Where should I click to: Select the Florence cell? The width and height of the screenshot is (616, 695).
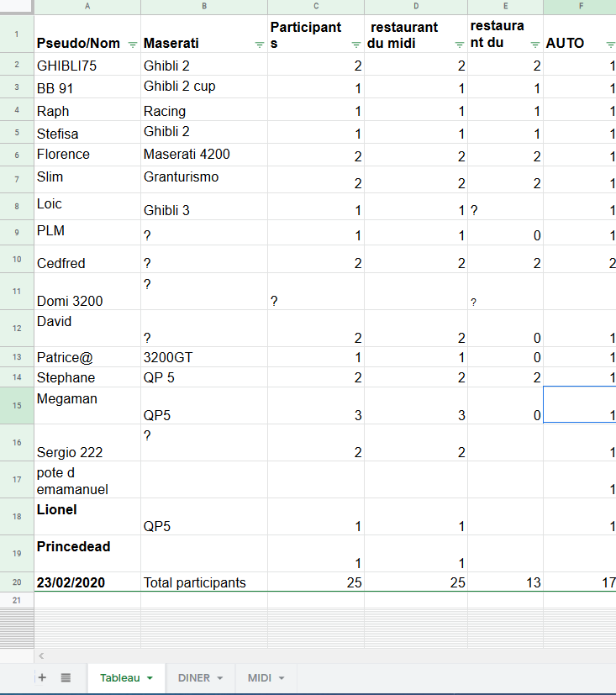[87, 155]
